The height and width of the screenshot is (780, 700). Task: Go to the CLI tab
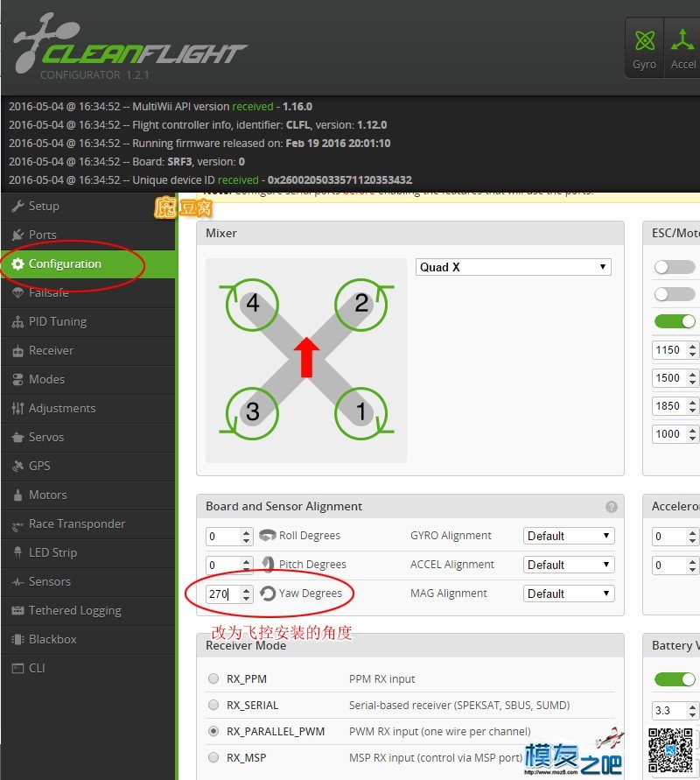(88, 668)
